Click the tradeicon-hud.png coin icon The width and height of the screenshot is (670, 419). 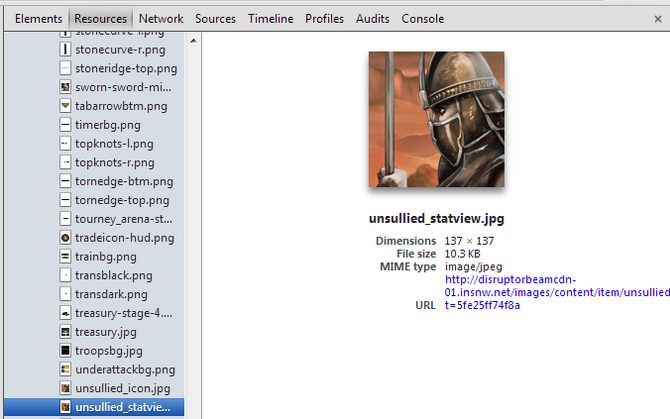[65, 237]
